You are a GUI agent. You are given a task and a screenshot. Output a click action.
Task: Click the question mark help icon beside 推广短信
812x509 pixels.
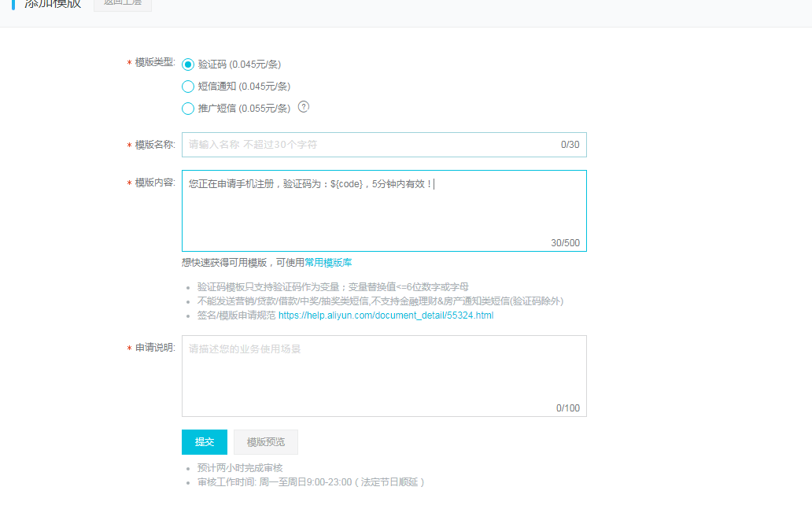[304, 107]
